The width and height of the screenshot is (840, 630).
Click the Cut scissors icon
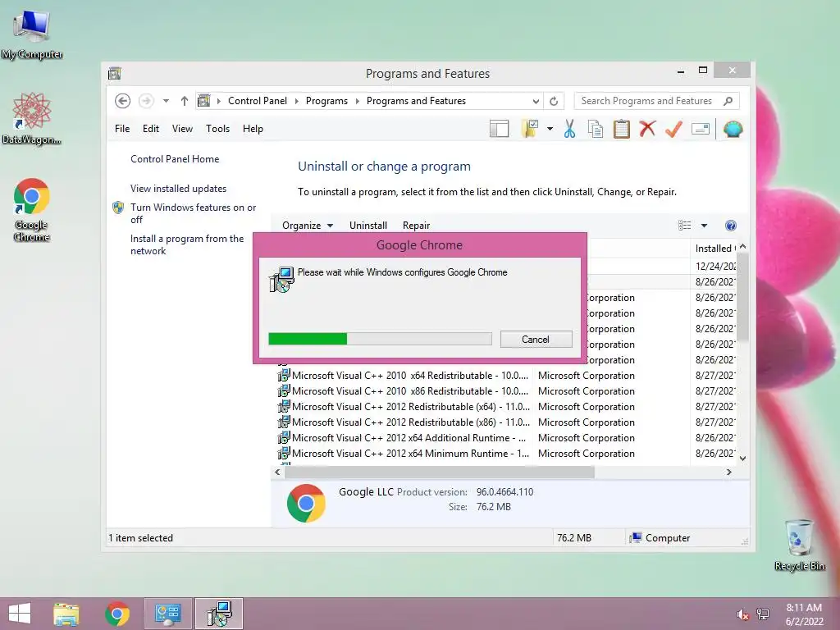[569, 129]
